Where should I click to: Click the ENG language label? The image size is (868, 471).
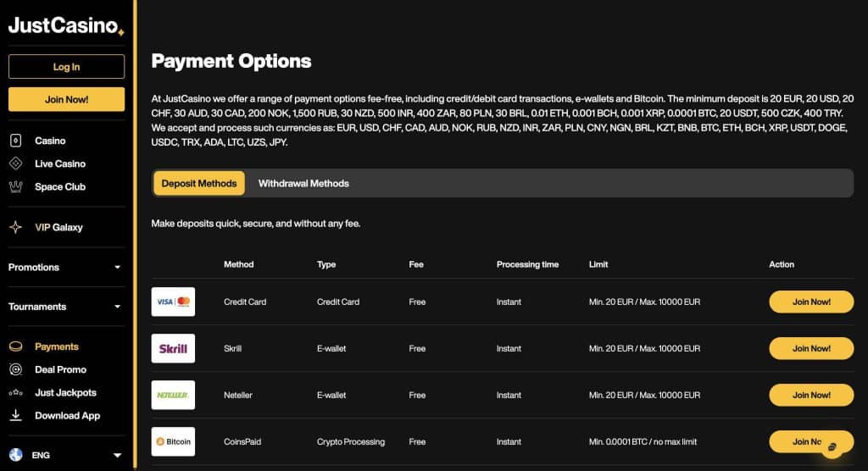41,455
